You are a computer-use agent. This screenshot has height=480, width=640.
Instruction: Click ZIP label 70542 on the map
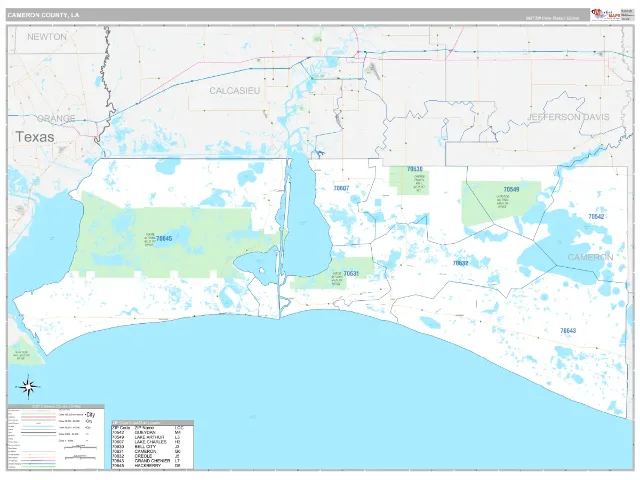596,217
